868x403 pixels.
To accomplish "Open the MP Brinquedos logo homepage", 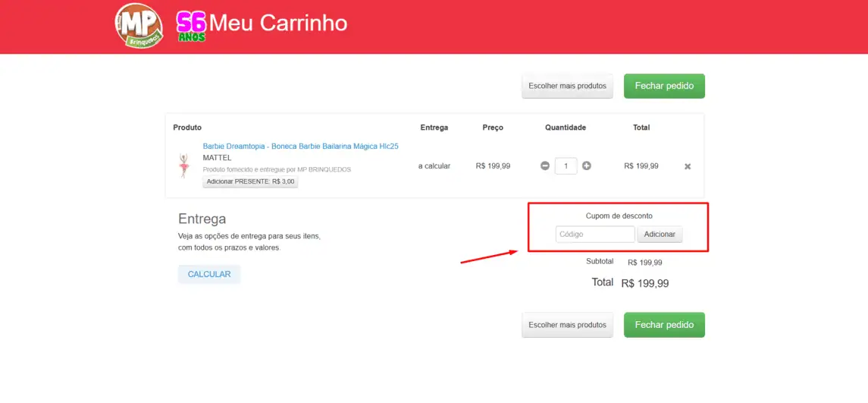I will tap(139, 25).
